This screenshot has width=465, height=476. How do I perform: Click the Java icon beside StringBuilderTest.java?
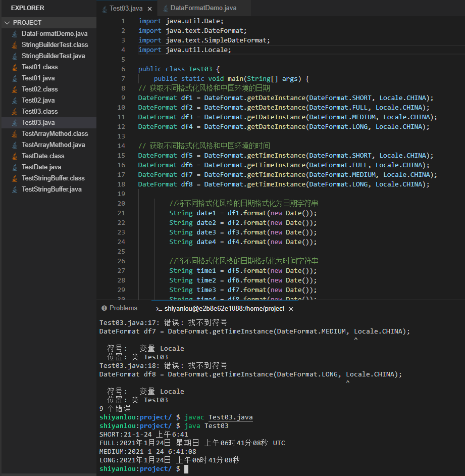15,56
